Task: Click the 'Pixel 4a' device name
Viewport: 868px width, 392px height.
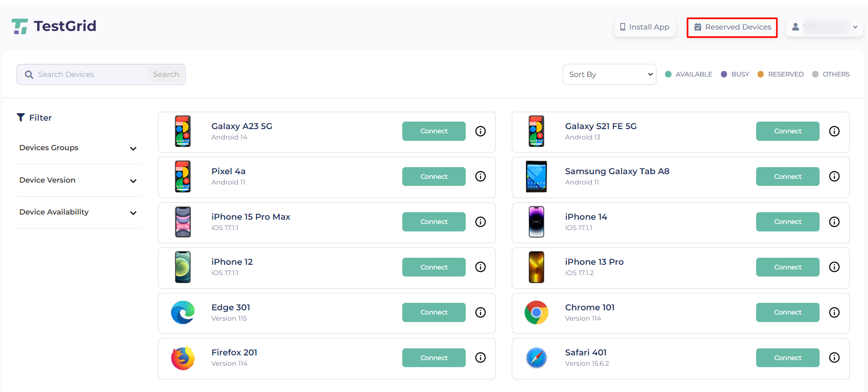Action: (228, 171)
